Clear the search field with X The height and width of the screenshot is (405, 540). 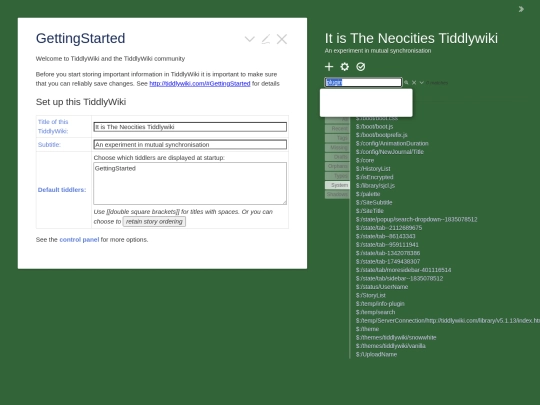414,83
